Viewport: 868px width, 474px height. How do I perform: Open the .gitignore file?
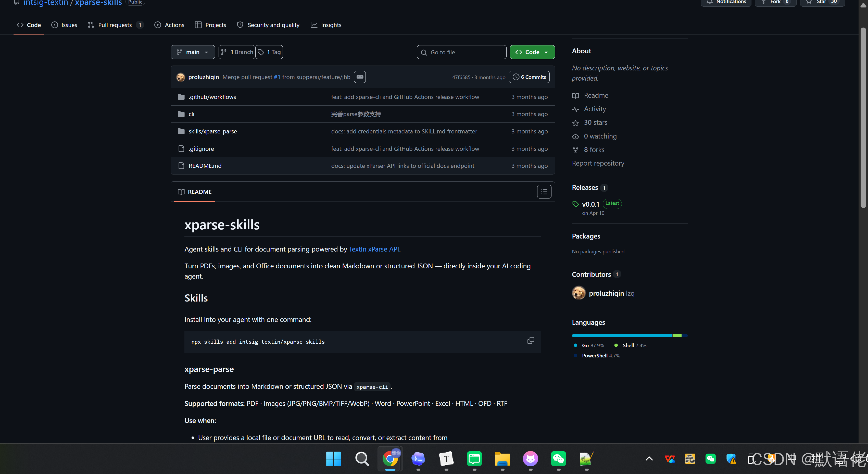(x=201, y=149)
